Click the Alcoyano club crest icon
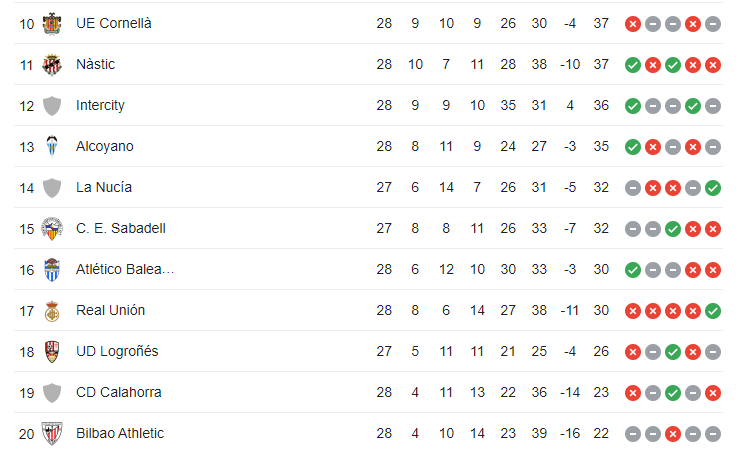746x455 pixels. coord(52,146)
